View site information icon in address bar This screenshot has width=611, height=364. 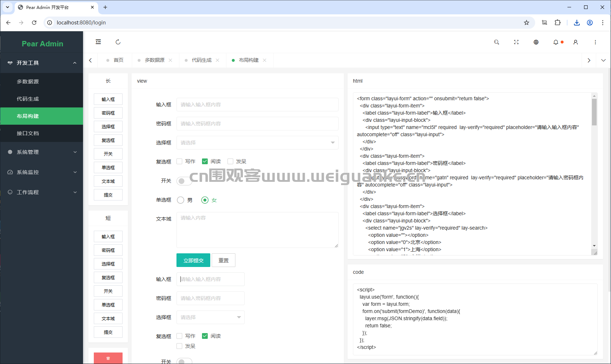click(x=50, y=23)
